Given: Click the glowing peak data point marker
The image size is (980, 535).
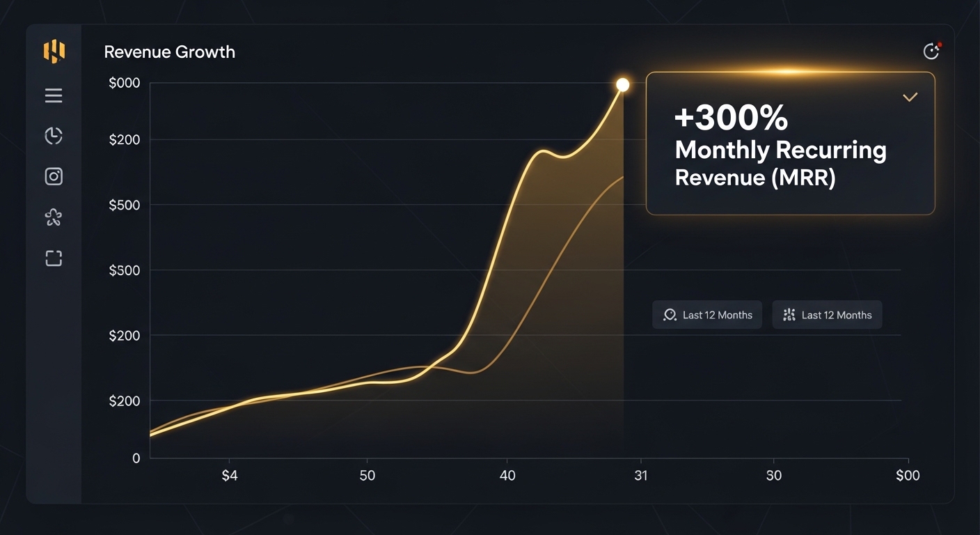Looking at the screenshot, I should point(623,85).
